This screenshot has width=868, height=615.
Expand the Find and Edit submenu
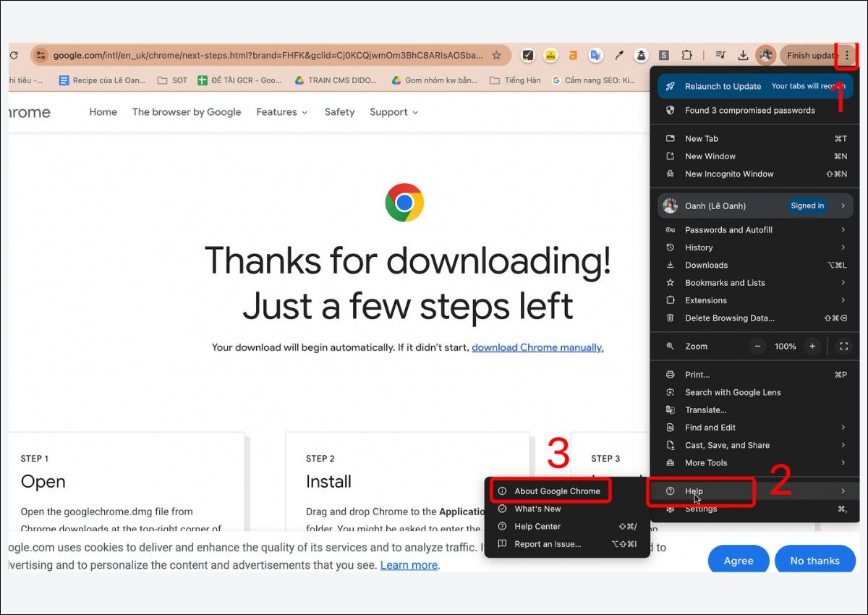point(755,428)
